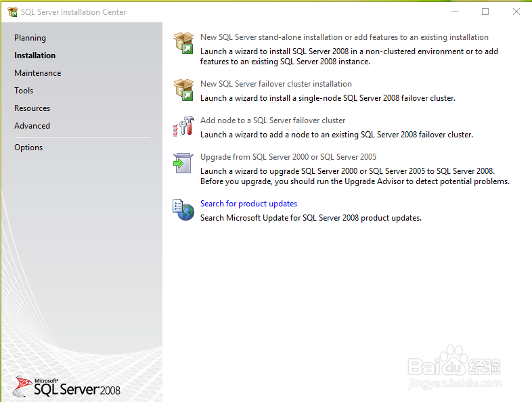This screenshot has width=532, height=402.
Task: Select the Installation section
Action: (35, 55)
